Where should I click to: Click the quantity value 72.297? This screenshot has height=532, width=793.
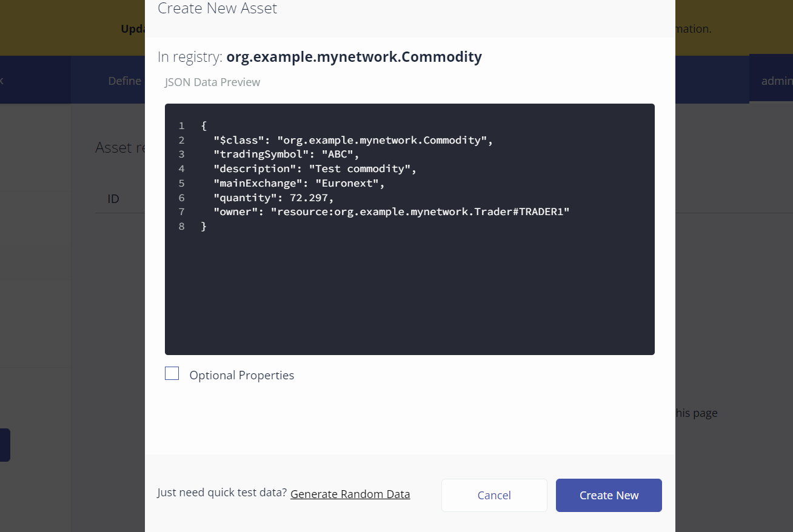pos(309,198)
